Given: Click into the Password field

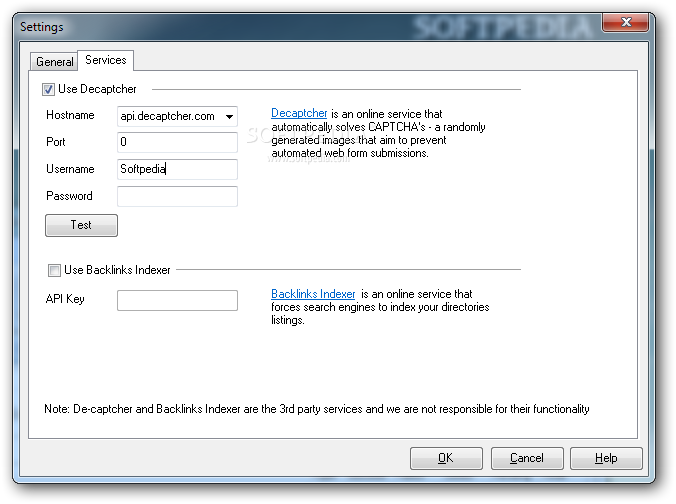Looking at the screenshot, I should (177, 196).
